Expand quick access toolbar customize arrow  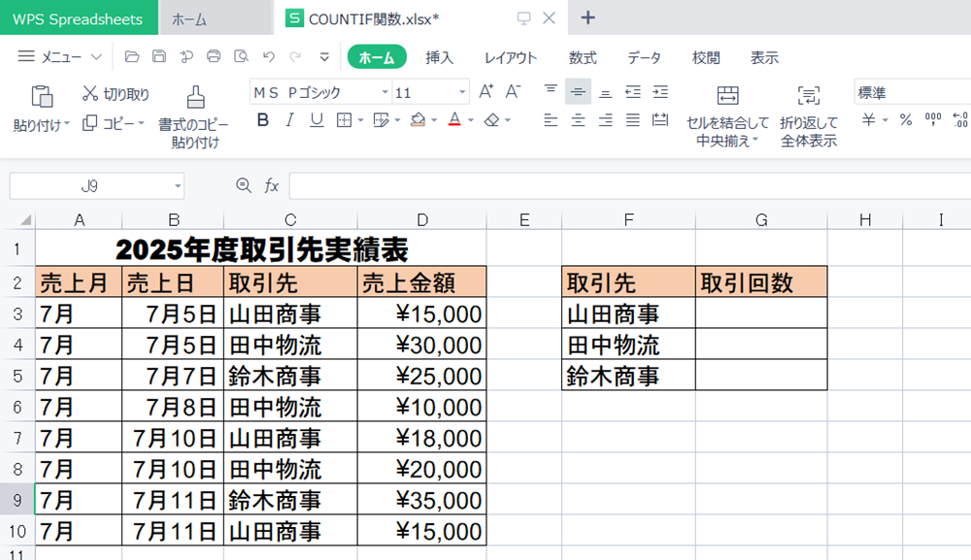[x=324, y=57]
